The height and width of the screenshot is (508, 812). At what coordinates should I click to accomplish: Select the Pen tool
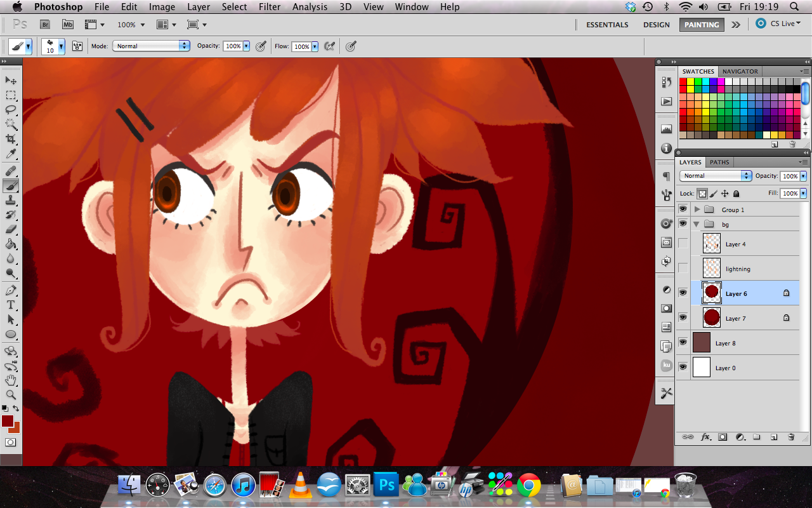pyautogui.click(x=11, y=290)
